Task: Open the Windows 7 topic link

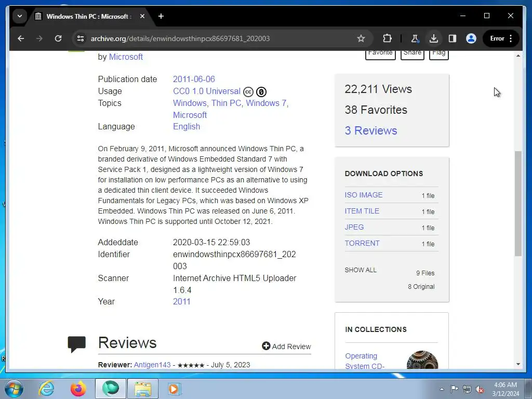Action: point(266,103)
